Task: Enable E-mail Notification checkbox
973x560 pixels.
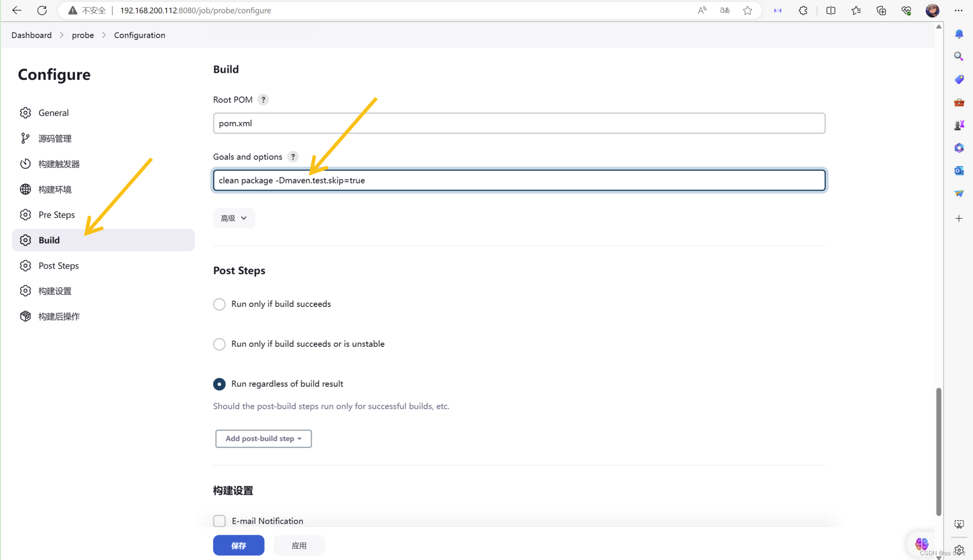Action: click(x=219, y=521)
